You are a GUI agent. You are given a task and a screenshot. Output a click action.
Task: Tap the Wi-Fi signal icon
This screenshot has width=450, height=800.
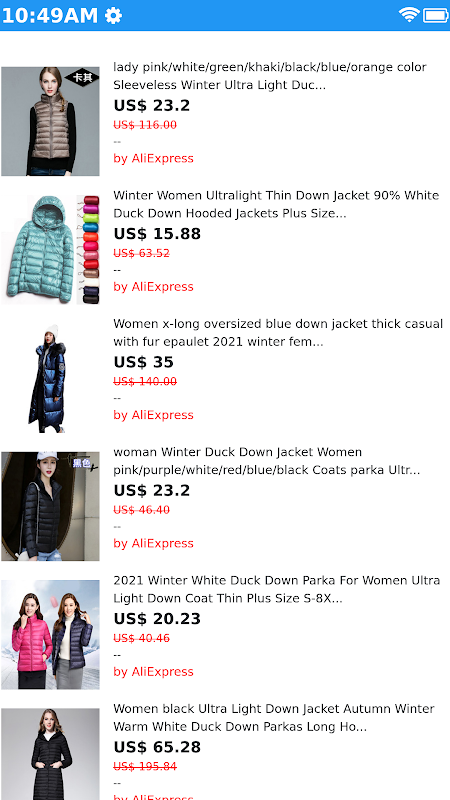(x=409, y=15)
